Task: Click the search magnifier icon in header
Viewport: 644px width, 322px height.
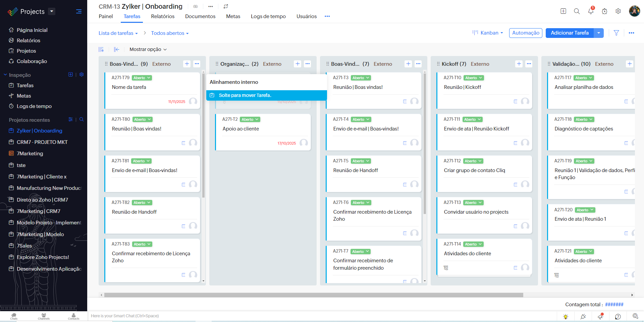Action: (x=577, y=11)
